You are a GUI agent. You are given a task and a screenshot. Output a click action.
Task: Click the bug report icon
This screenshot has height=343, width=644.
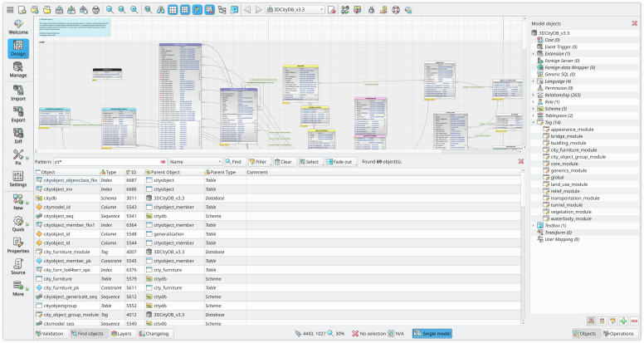tap(371, 9)
